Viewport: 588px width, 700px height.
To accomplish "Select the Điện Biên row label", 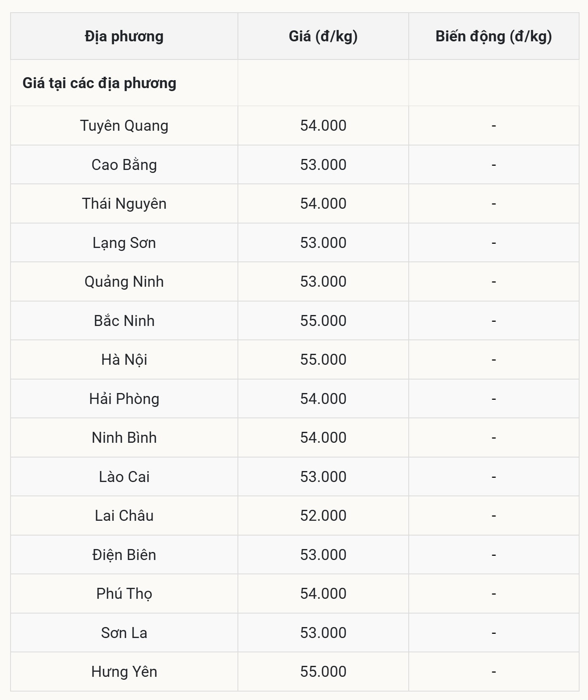I will coord(124,555).
